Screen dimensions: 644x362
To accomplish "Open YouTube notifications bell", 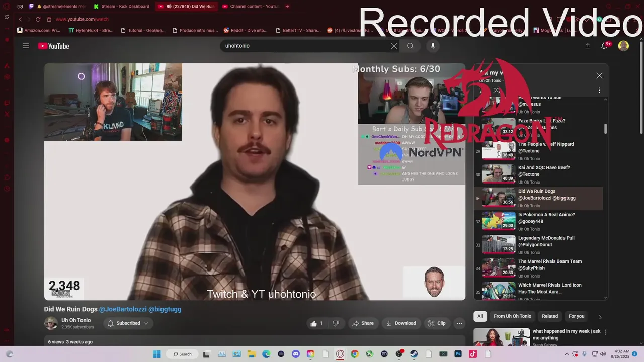I will [605, 46].
